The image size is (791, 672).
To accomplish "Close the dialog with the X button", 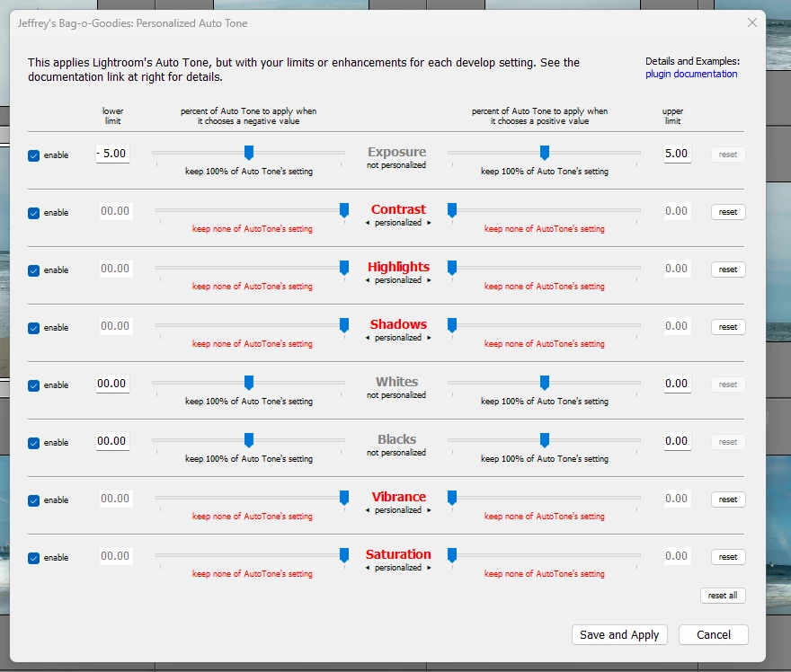I will point(752,22).
